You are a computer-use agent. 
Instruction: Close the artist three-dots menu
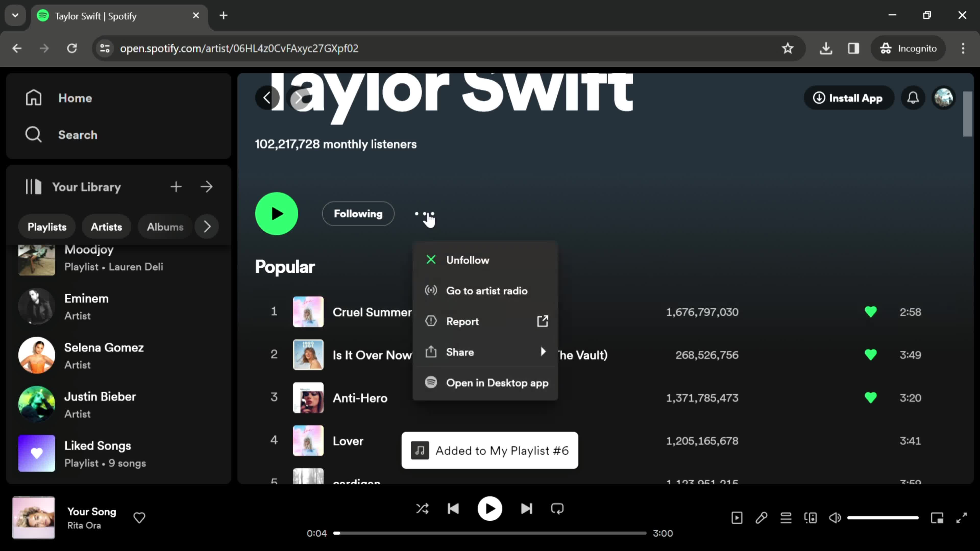pos(425,214)
